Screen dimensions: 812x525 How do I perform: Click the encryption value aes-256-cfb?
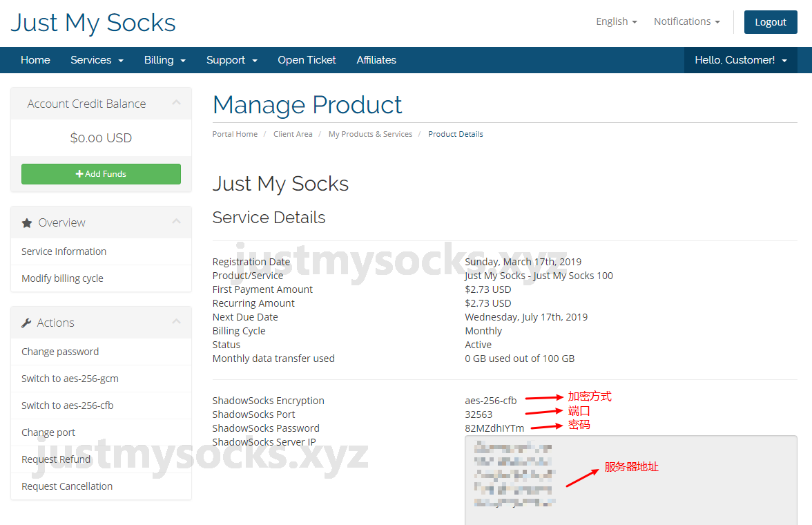click(490, 401)
